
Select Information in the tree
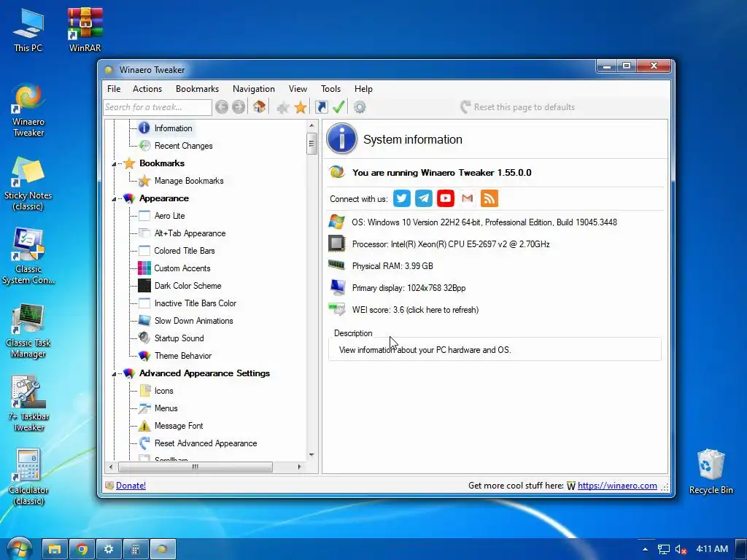click(173, 128)
